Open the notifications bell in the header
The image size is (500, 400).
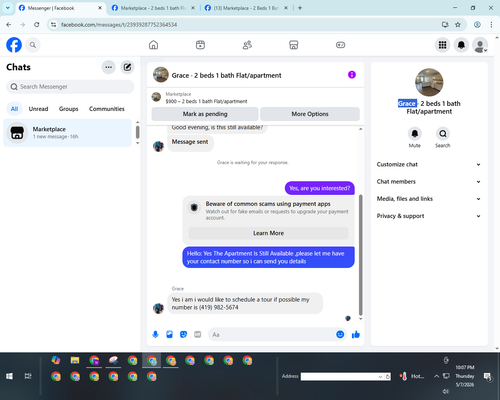(x=461, y=45)
